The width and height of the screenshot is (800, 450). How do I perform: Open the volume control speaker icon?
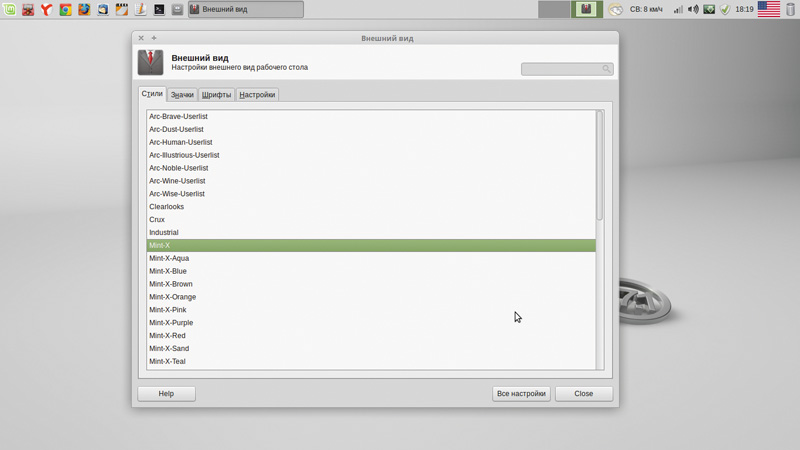[x=693, y=9]
